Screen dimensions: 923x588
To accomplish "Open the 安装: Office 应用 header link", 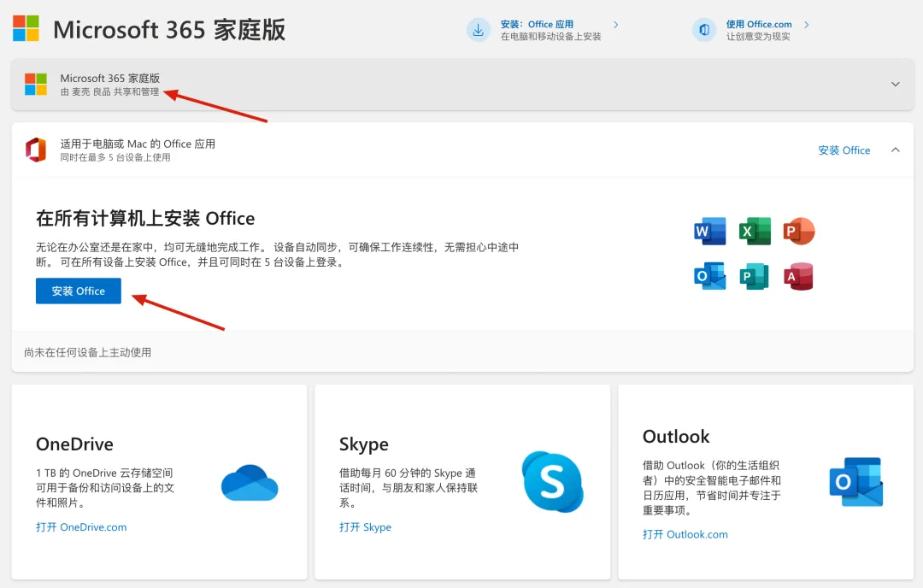I will coord(537,24).
